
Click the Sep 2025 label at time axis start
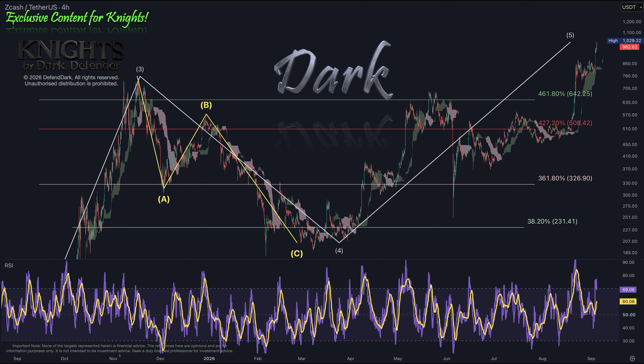tap(17, 358)
